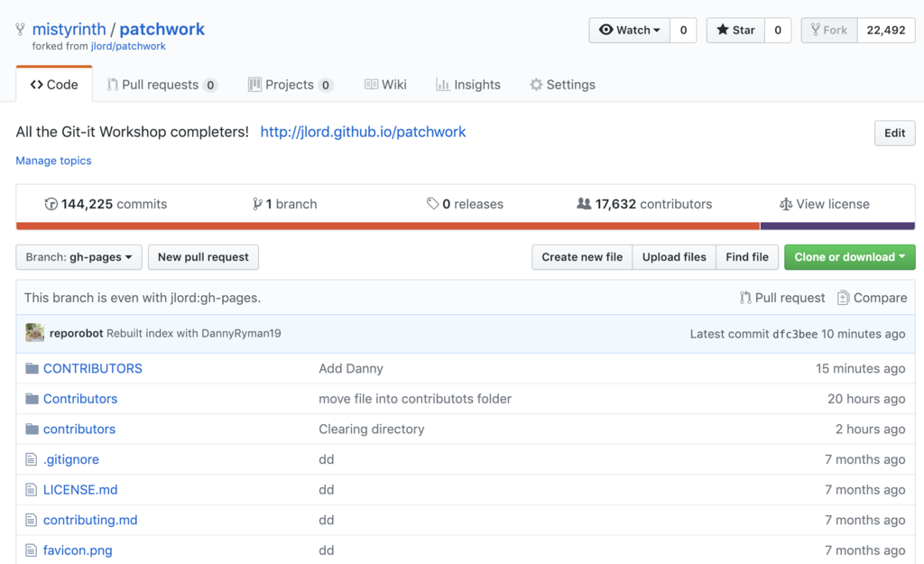This screenshot has height=564, width=924.
Task: Click the orange language bar segment
Action: 388,226
